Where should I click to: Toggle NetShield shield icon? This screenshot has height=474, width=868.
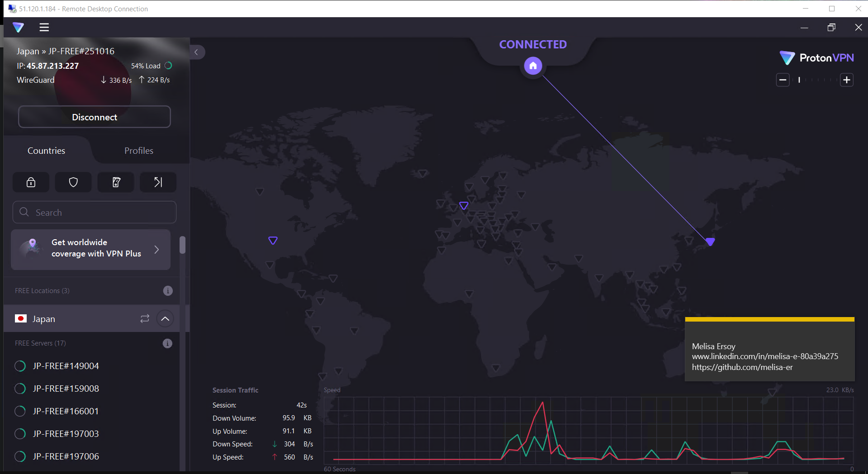[73, 182]
